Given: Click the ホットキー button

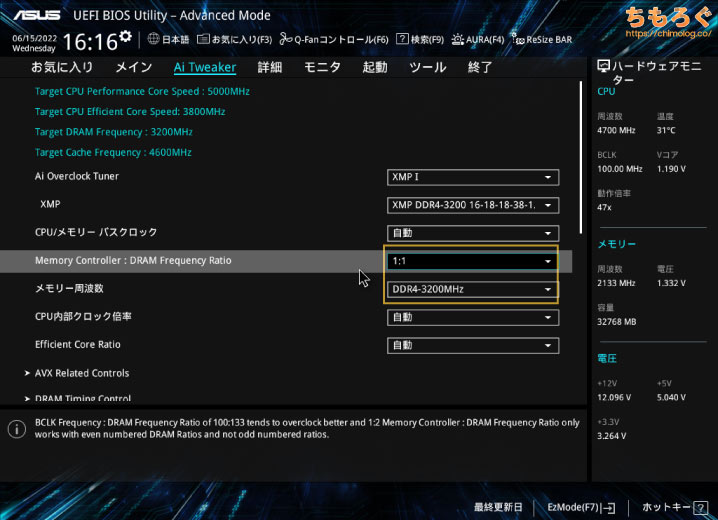Looking at the screenshot, I should 674,507.
